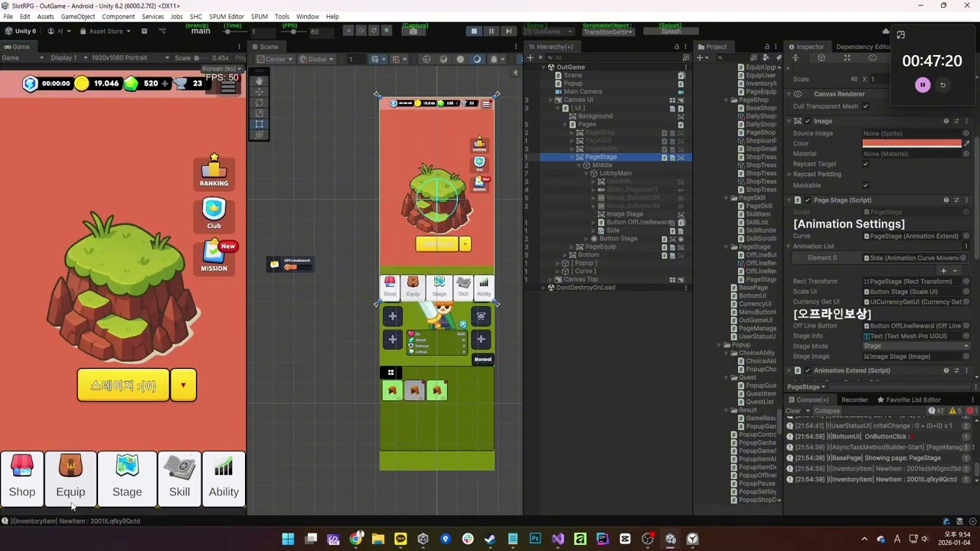Adjust the Game view Scale slider
980x551 pixels.
click(202, 57)
